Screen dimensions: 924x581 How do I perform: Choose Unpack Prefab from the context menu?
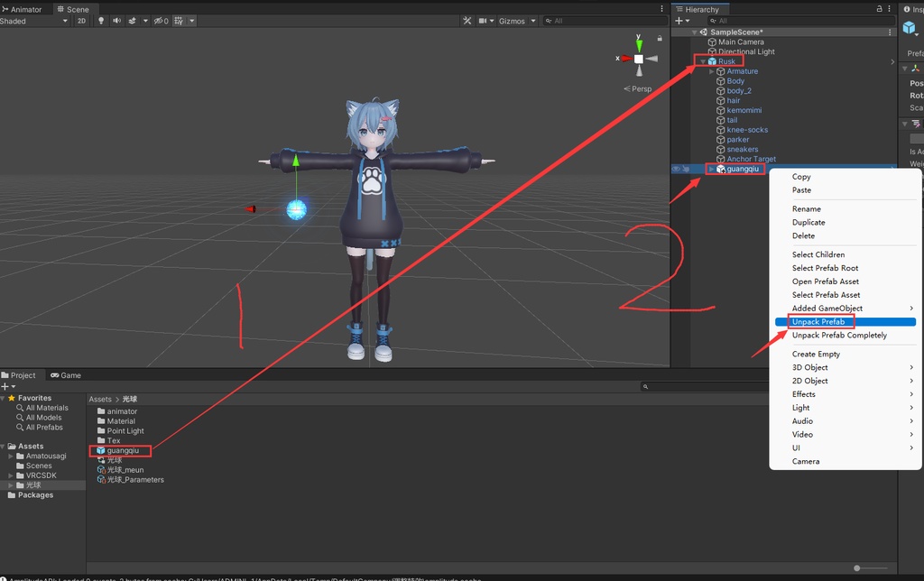[818, 321]
